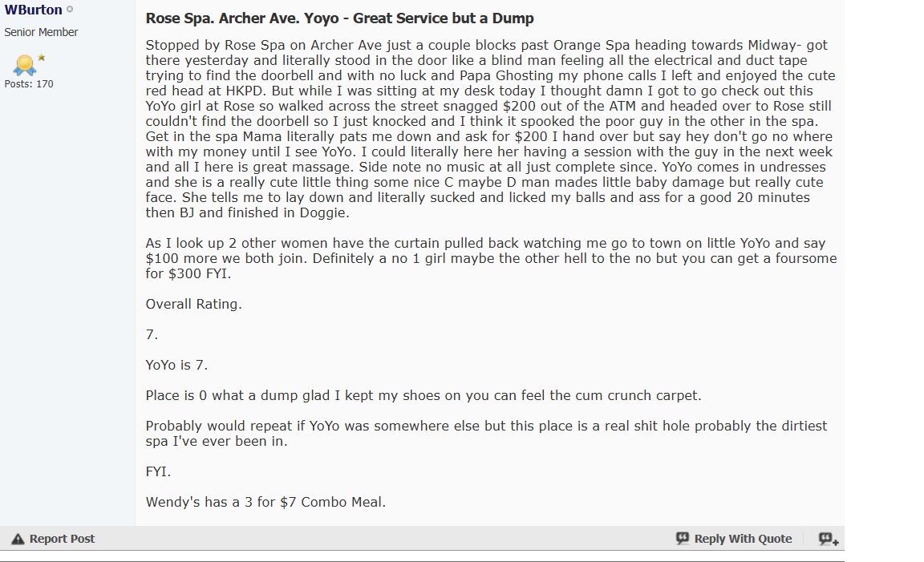
Task: Click the gold medal reputation icon
Action: coord(23,63)
